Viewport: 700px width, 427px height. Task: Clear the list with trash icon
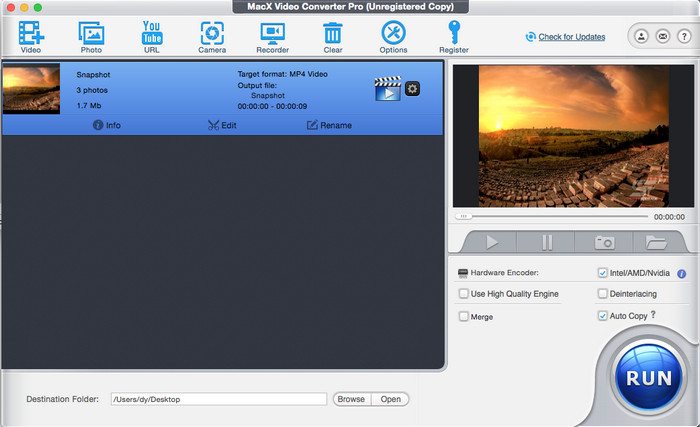tap(333, 37)
